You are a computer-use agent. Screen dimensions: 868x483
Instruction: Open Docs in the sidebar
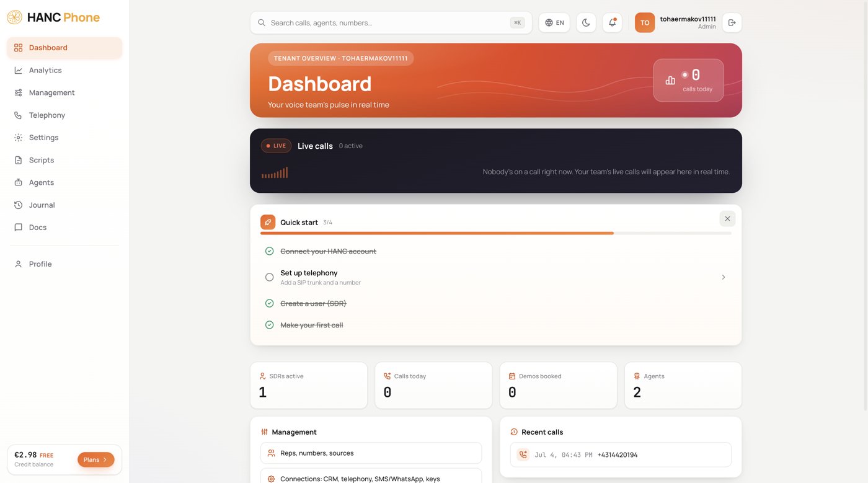pyautogui.click(x=64, y=228)
